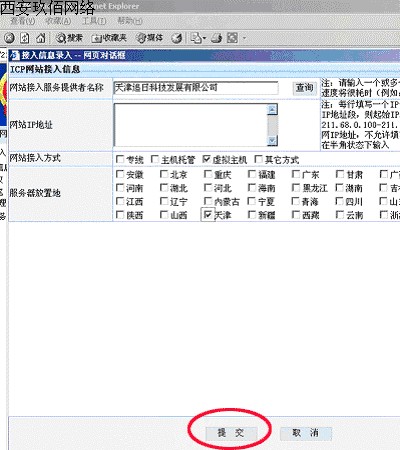The height and width of the screenshot is (450, 400).
Task: Check the 主机托管 checkbox
Action: [154, 159]
